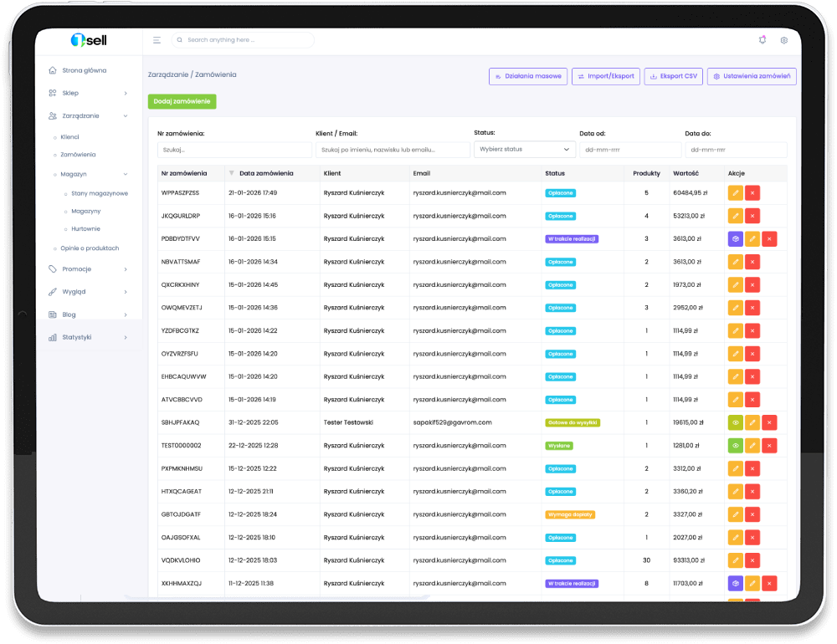Click the pencil icon for order TEST0000002

[752, 446]
